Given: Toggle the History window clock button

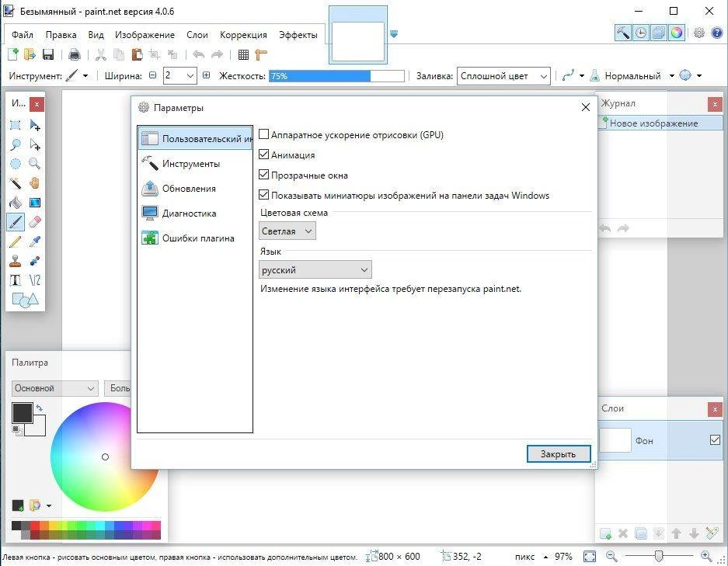Looking at the screenshot, I should [641, 33].
